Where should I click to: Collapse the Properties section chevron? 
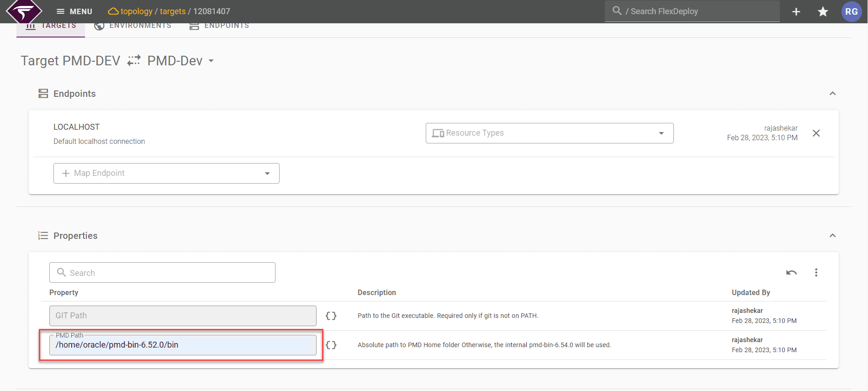tap(833, 236)
